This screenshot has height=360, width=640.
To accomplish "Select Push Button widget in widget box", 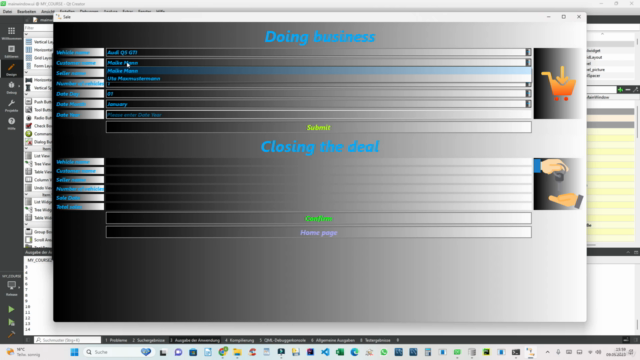I will [x=39, y=102].
